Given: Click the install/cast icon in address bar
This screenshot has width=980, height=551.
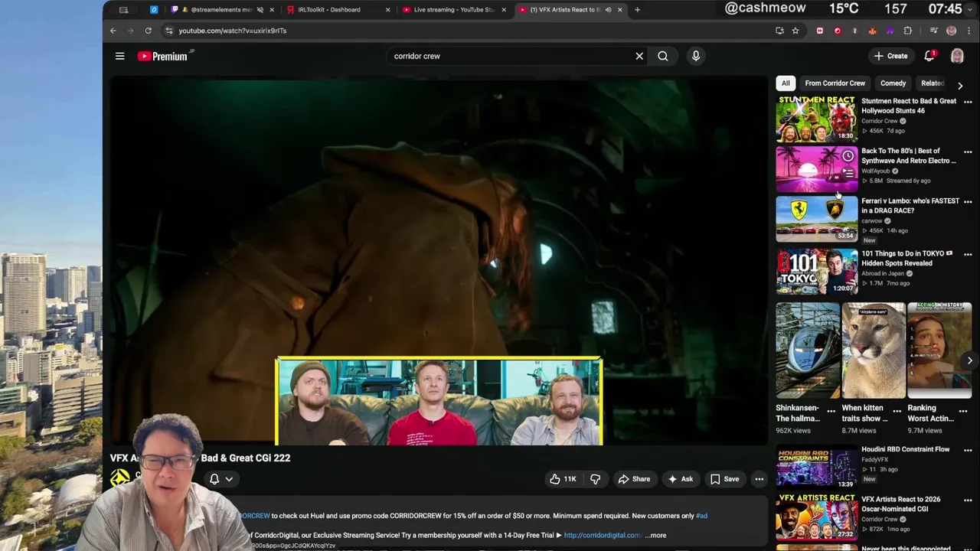Looking at the screenshot, I should [779, 31].
